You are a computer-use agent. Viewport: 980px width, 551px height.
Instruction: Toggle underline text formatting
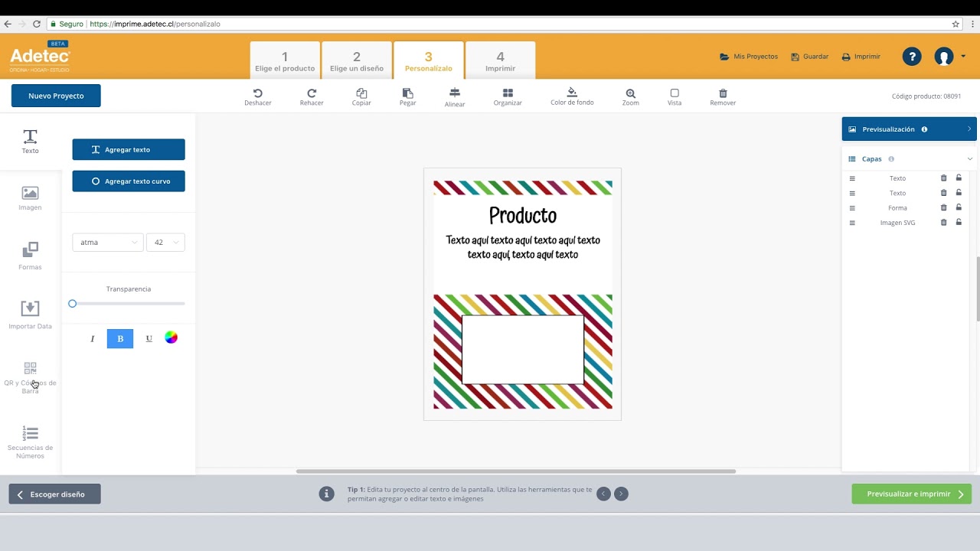point(149,338)
